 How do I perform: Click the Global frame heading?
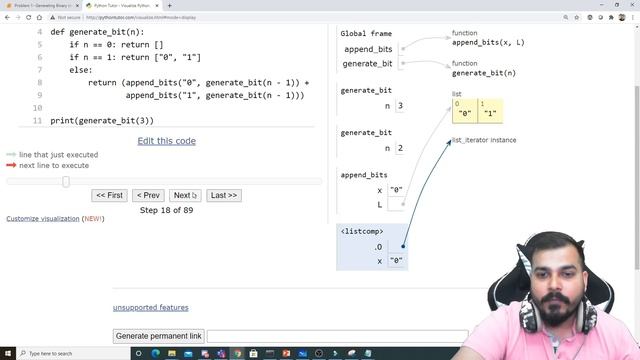point(366,33)
